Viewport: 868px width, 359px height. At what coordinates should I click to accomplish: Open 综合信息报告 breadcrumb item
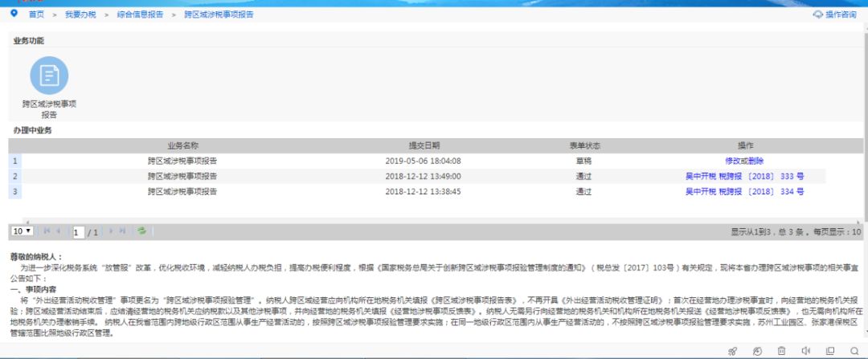click(x=139, y=14)
